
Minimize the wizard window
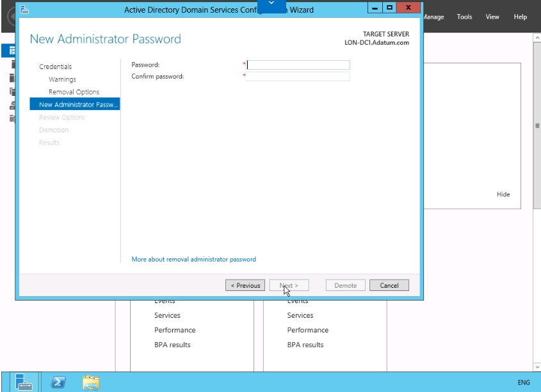pyautogui.click(x=375, y=7)
